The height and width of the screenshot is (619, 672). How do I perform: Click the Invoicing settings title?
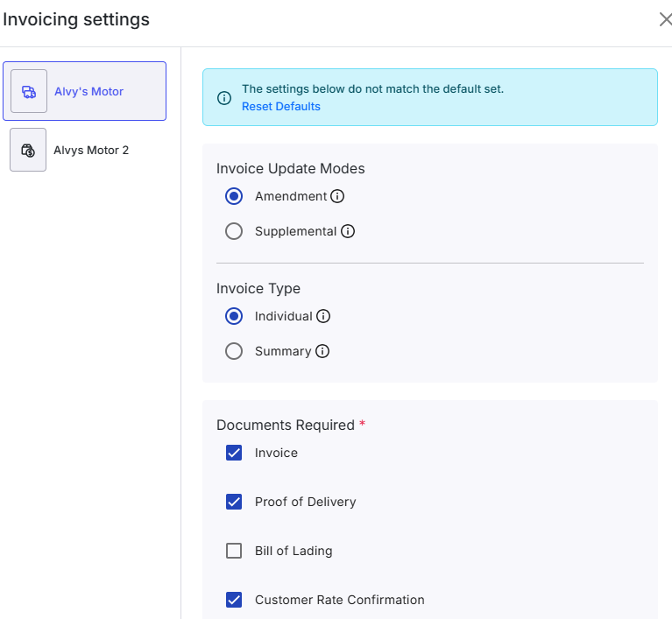click(x=76, y=20)
